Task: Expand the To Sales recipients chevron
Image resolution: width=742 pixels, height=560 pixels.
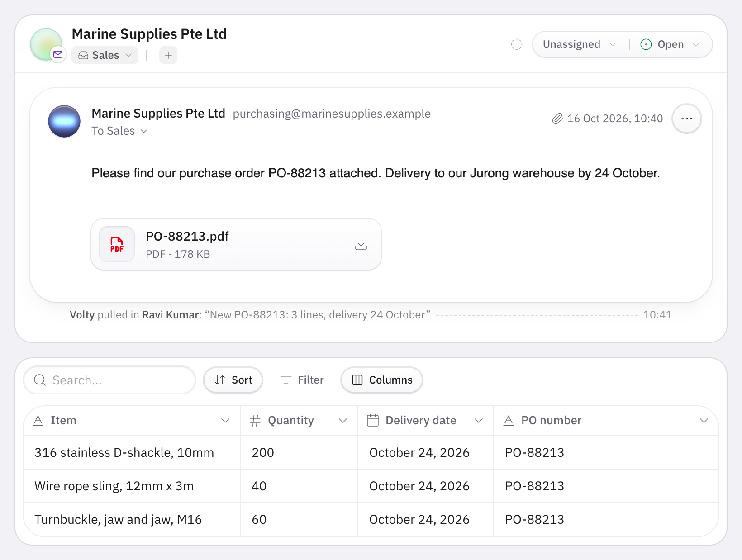Action: coord(144,131)
